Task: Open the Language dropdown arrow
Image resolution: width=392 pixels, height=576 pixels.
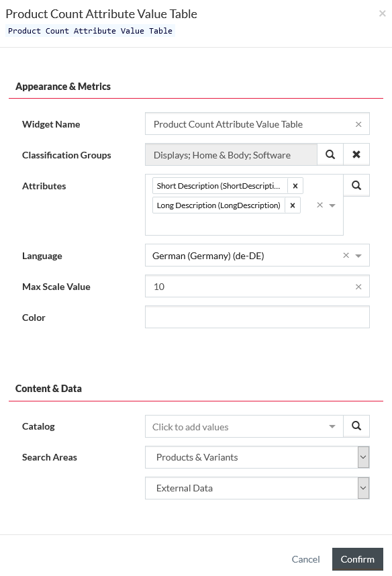Action: [358, 256]
